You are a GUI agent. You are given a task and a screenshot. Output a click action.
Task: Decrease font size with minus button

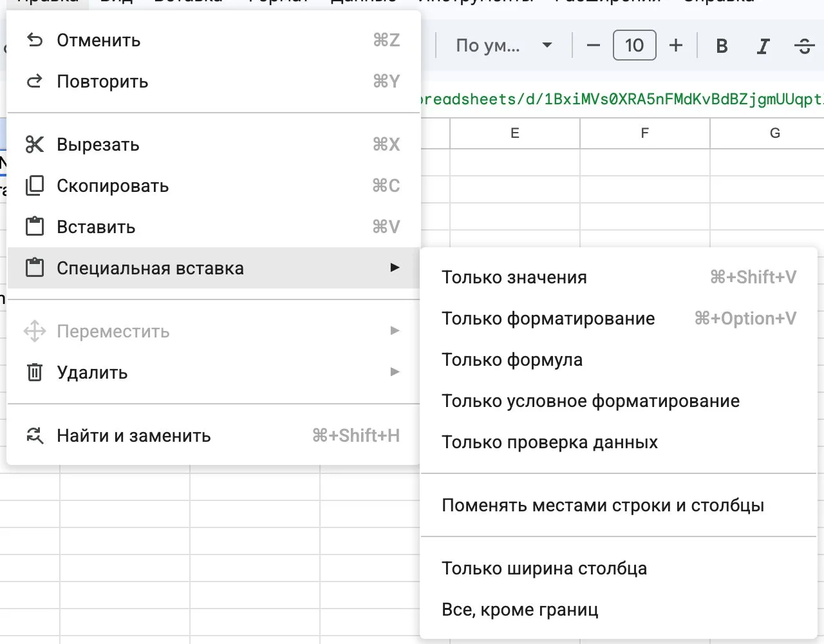[x=594, y=46]
